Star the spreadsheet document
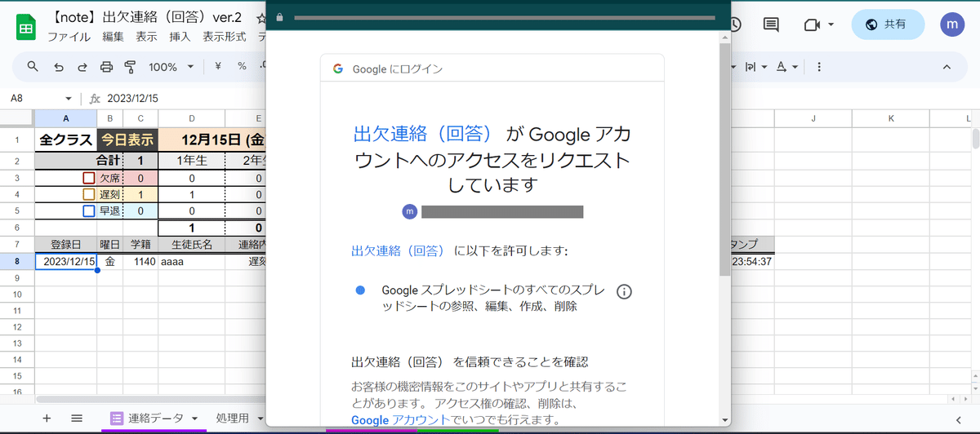Image resolution: width=980 pixels, height=434 pixels. click(261, 18)
